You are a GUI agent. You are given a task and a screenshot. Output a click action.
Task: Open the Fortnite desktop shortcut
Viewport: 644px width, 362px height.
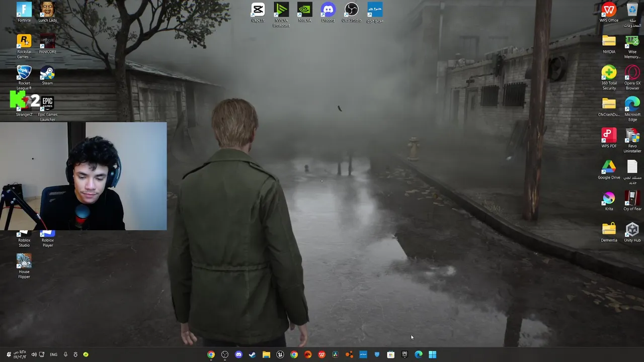(24, 12)
